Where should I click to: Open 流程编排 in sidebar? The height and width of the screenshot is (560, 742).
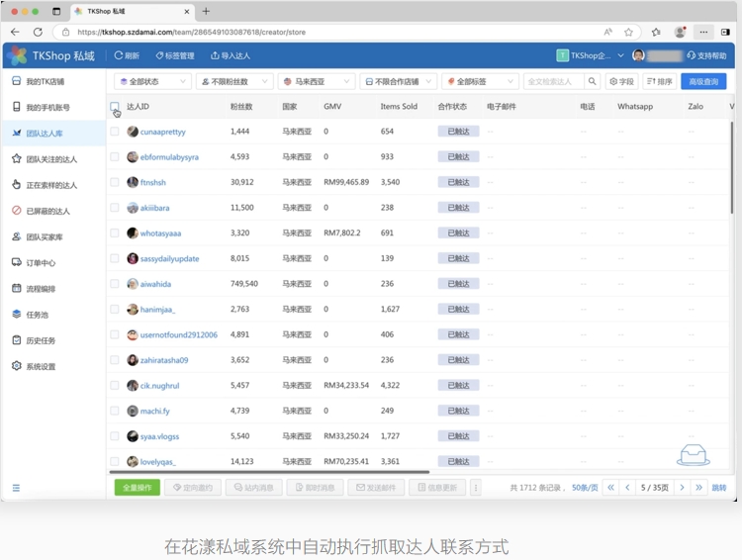53,289
